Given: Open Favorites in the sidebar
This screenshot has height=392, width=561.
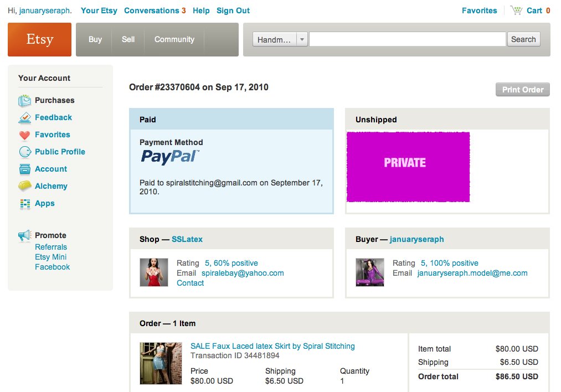Looking at the screenshot, I should (x=53, y=135).
